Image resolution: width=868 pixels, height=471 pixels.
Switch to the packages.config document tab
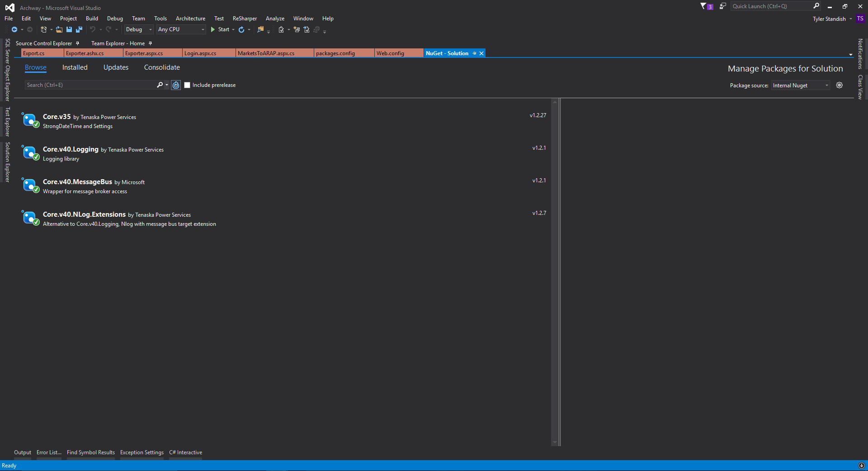[x=344, y=53]
